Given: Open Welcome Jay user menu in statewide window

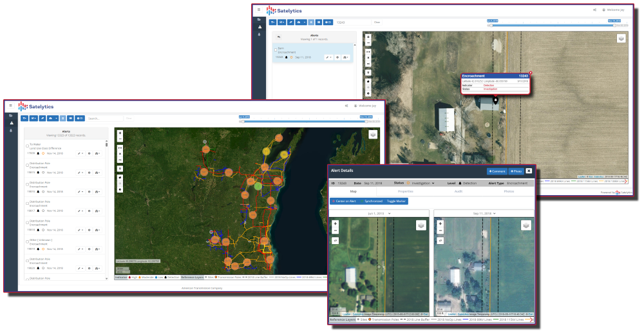Looking at the screenshot, I should click(365, 106).
